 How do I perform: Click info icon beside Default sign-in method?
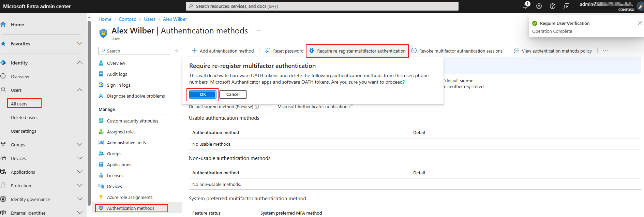tap(257, 107)
